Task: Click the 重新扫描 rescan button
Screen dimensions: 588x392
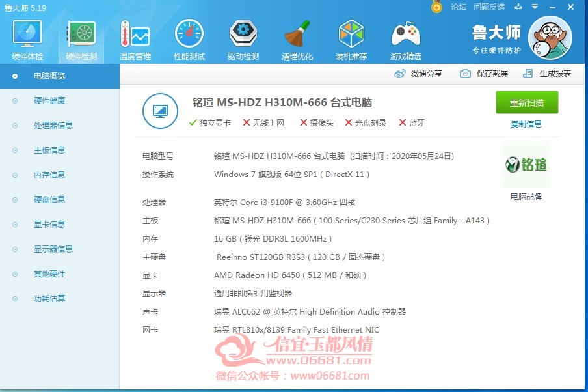Action: click(x=527, y=102)
